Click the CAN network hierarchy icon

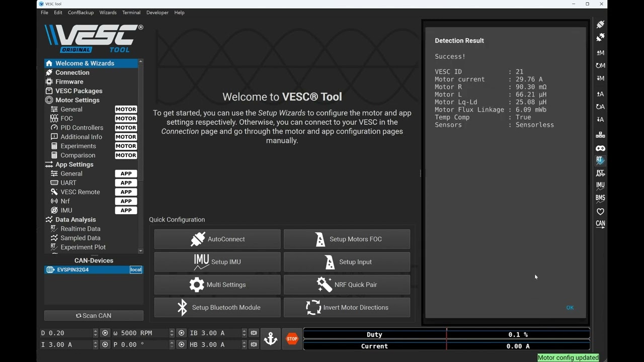(x=600, y=135)
